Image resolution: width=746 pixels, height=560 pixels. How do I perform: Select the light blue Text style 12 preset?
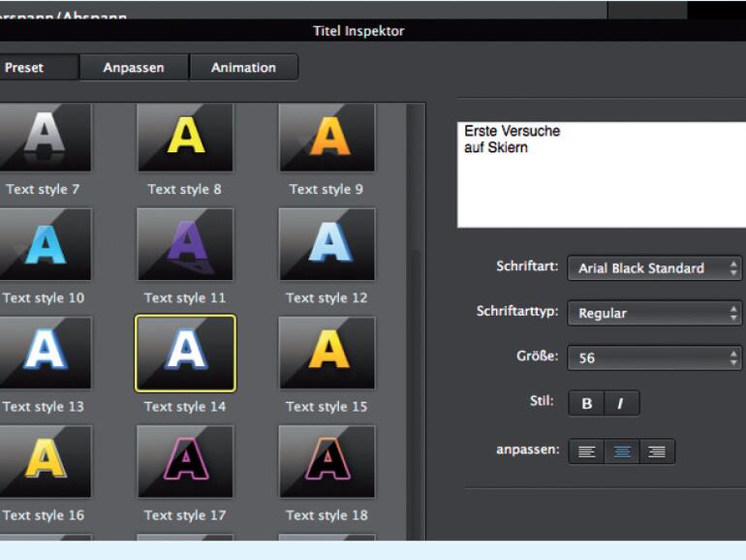326,244
